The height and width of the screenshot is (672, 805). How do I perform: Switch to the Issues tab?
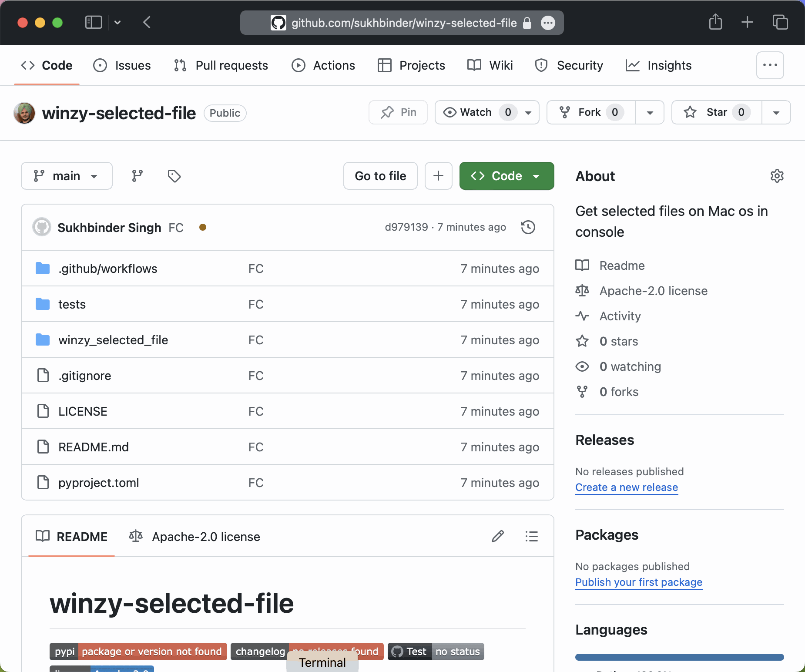tap(122, 65)
